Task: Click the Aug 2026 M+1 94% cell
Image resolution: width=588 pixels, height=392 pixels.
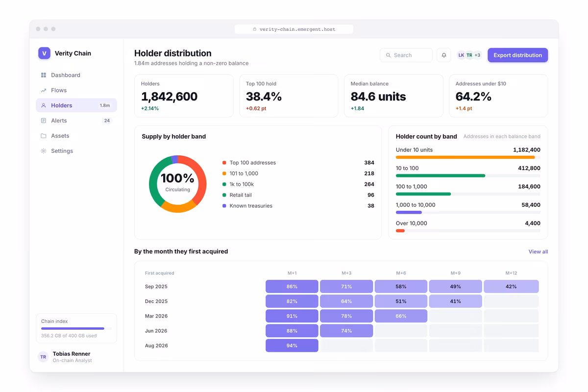Action: click(x=292, y=345)
